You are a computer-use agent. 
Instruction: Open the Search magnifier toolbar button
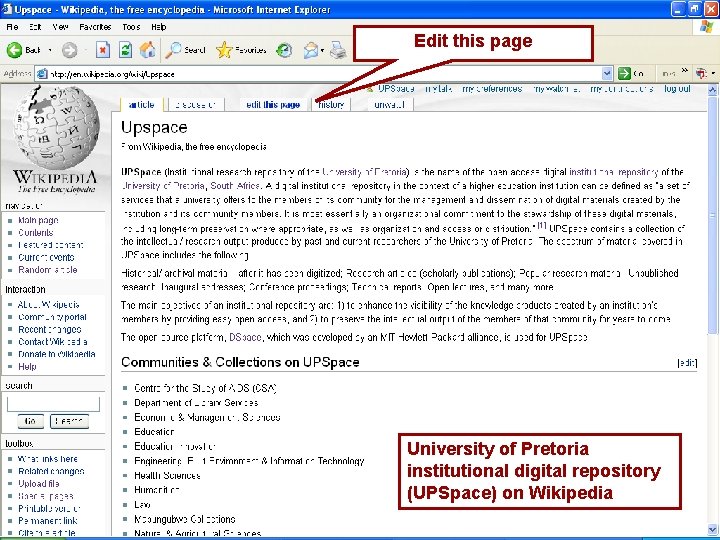click(185, 50)
